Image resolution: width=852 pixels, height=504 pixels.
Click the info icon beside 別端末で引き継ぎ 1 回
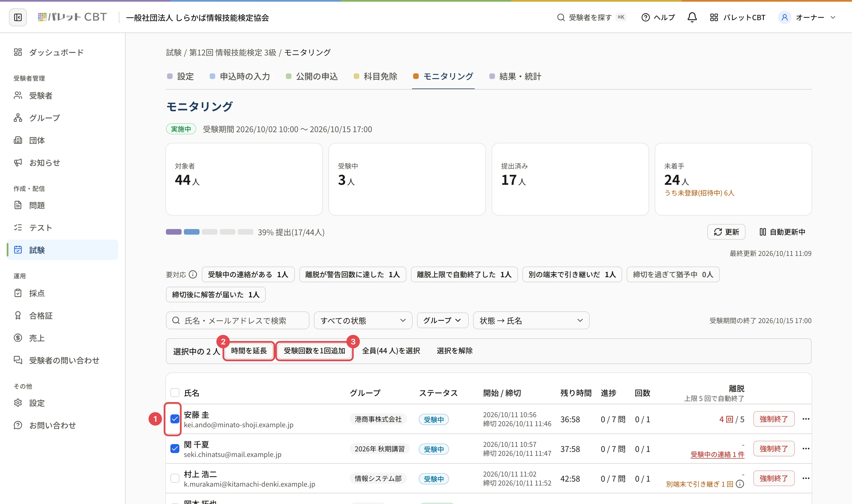pyautogui.click(x=740, y=484)
